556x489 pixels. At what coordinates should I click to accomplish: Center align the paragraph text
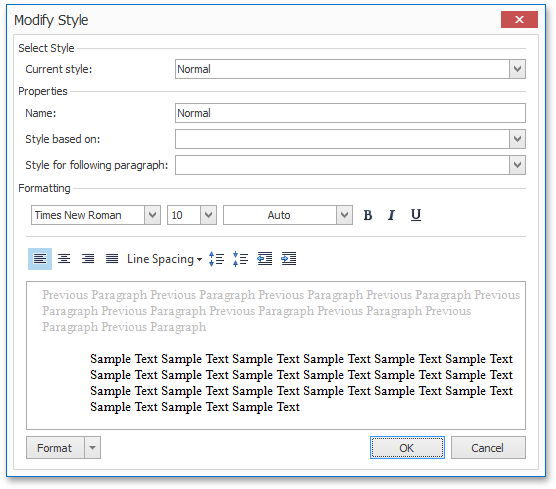64,259
